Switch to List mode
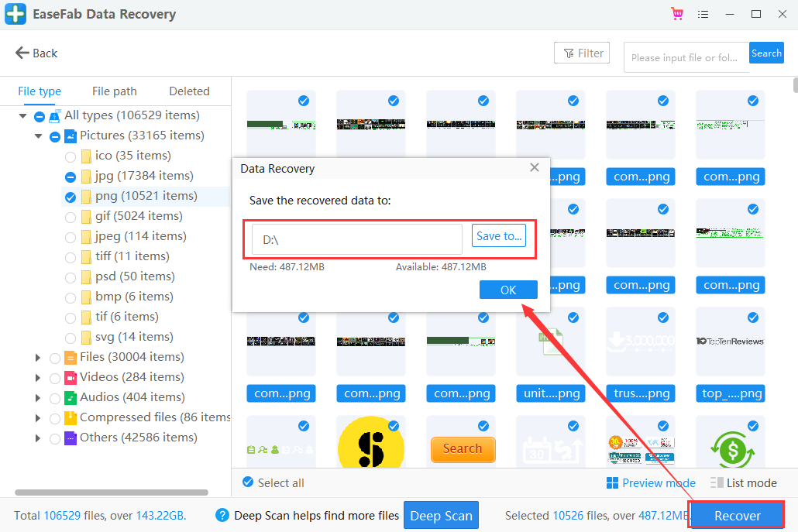 click(x=744, y=482)
